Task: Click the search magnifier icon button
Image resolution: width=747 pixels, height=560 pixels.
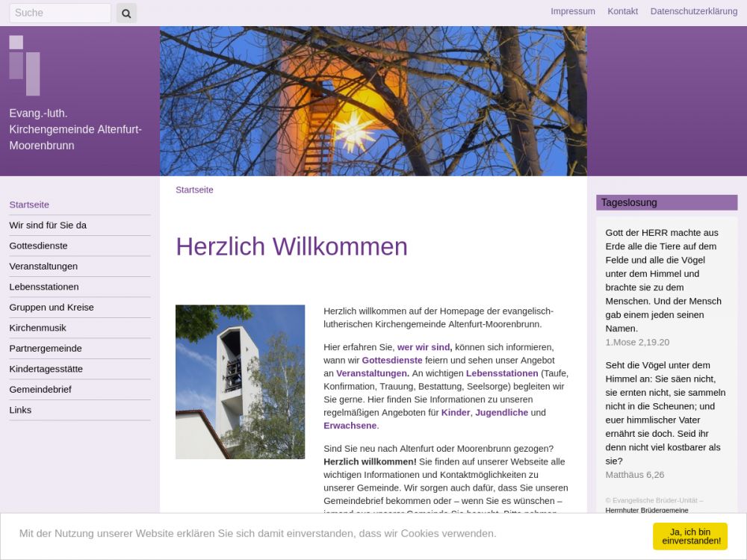Action: (x=126, y=13)
